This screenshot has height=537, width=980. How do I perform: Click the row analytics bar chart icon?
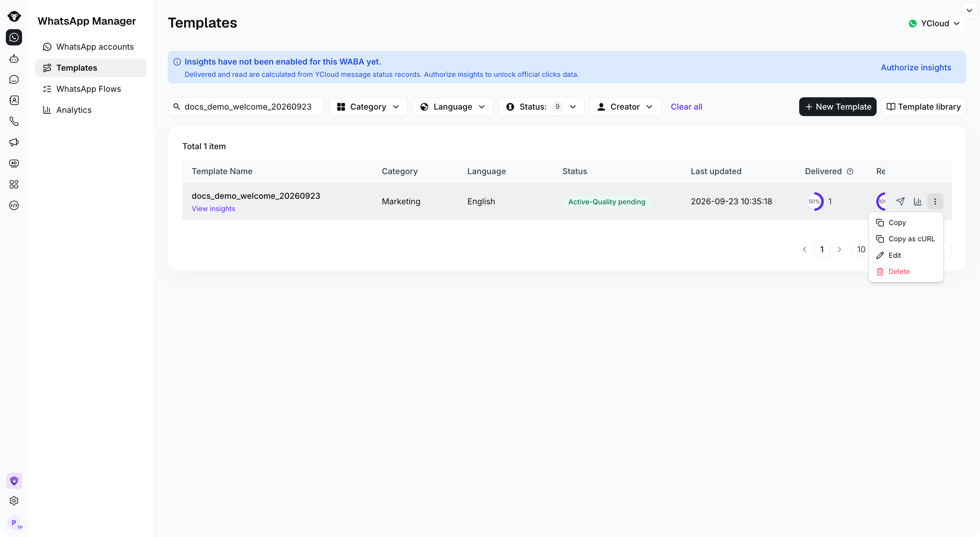pyautogui.click(x=917, y=201)
